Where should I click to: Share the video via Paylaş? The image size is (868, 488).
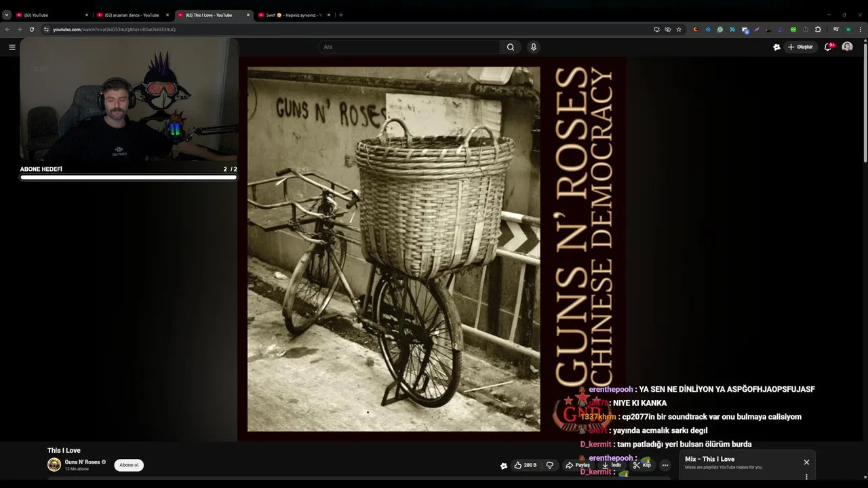coord(578,465)
